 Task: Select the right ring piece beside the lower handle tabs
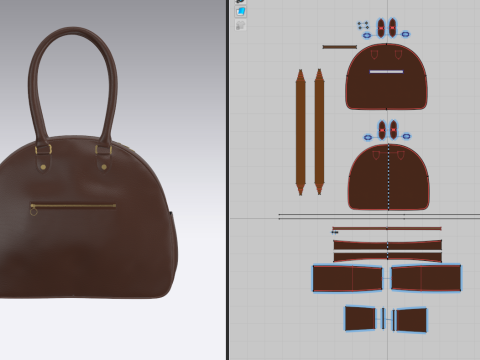407,136
